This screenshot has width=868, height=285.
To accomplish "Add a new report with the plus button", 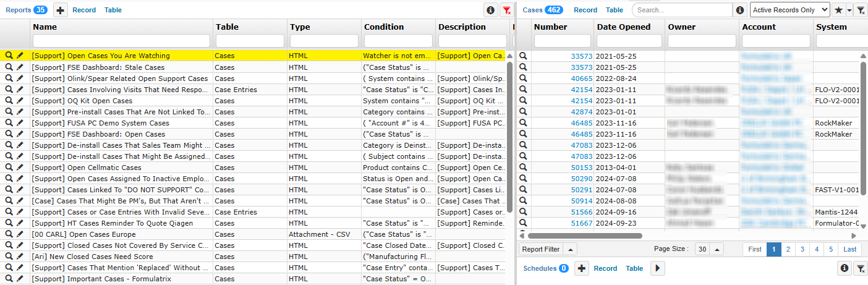I will [60, 10].
